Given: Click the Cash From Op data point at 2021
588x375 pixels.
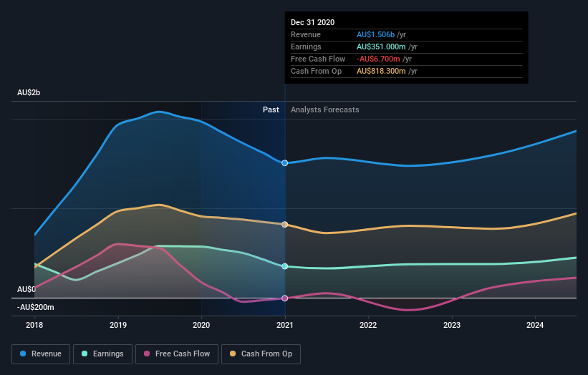Looking at the screenshot, I should tap(284, 225).
